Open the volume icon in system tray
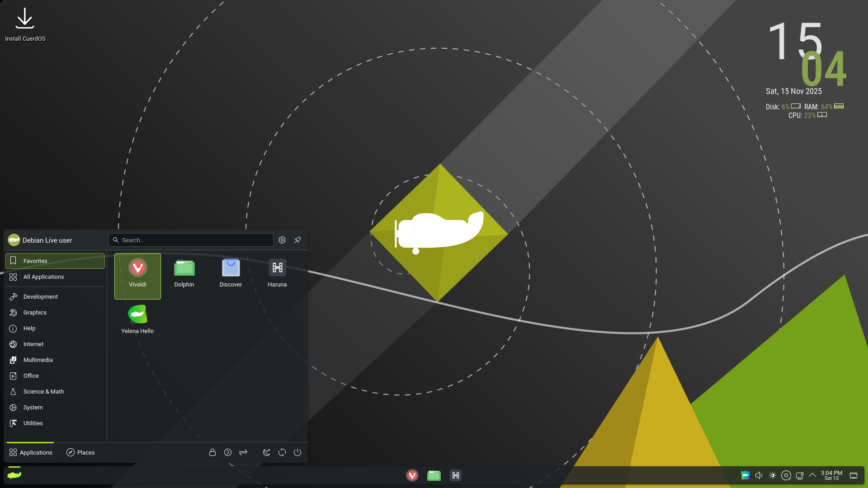Screen dimensions: 868x488 [759, 475]
